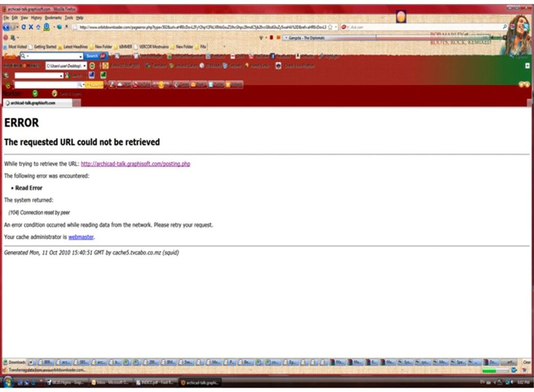
Task: Open the Desktop path dropdown
Action: coord(84,66)
